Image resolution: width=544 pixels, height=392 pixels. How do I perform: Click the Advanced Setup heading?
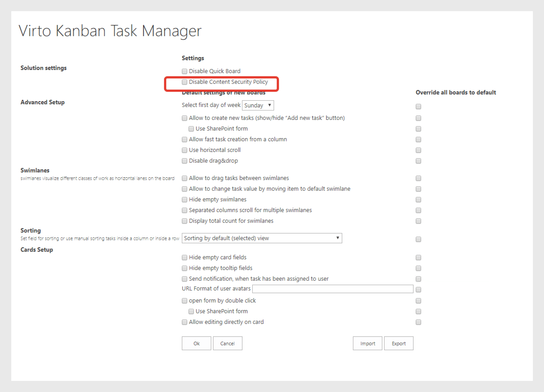tap(42, 102)
